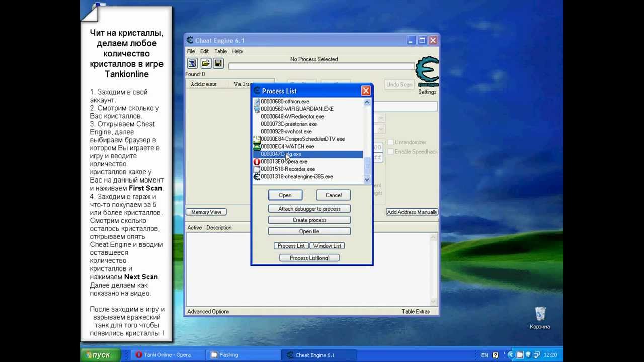Select the WIFIGUARDIAN.EXE process entry
The height and width of the screenshot is (362, 644).
pos(307,109)
